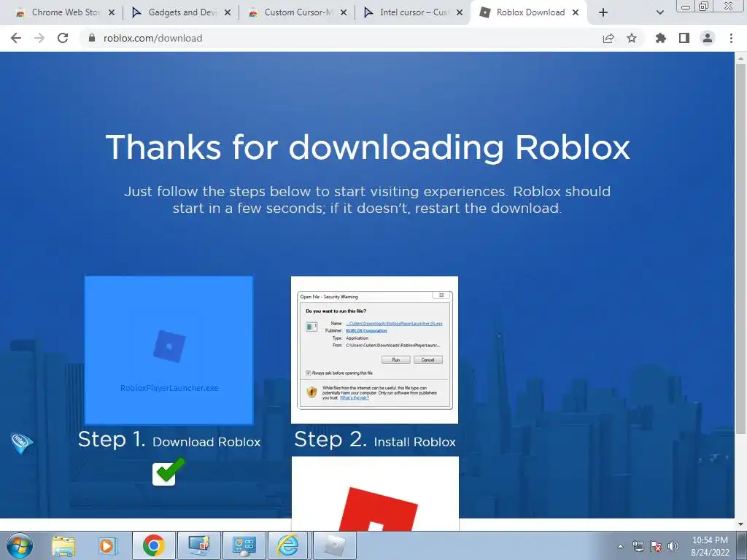Open the Chrome profile avatar
Viewport: 747px width, 560px height.
pyautogui.click(x=708, y=38)
